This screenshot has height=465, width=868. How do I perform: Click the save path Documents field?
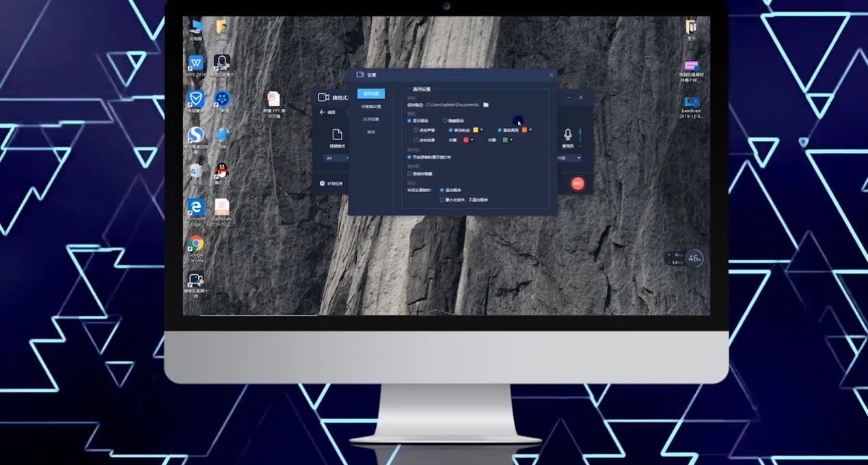click(452, 105)
